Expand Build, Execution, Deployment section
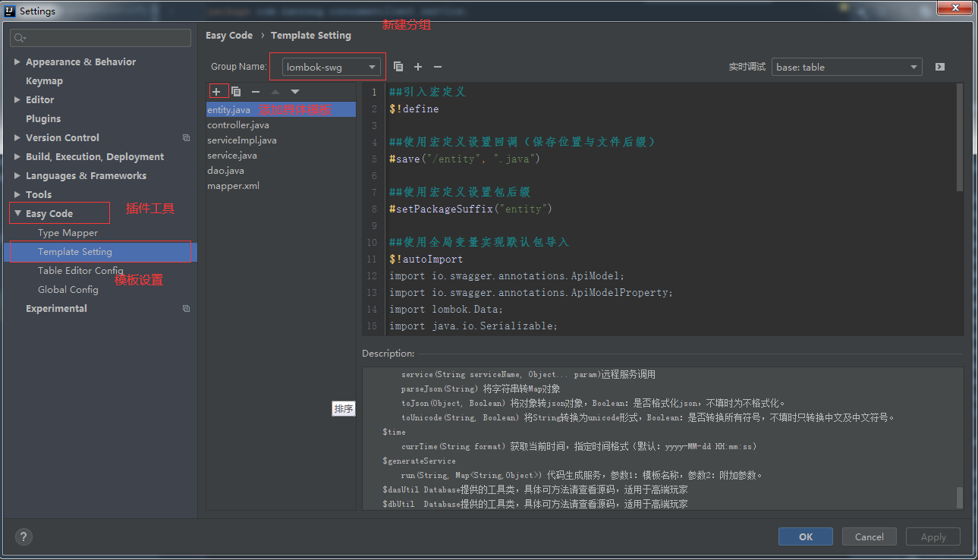 click(x=17, y=156)
